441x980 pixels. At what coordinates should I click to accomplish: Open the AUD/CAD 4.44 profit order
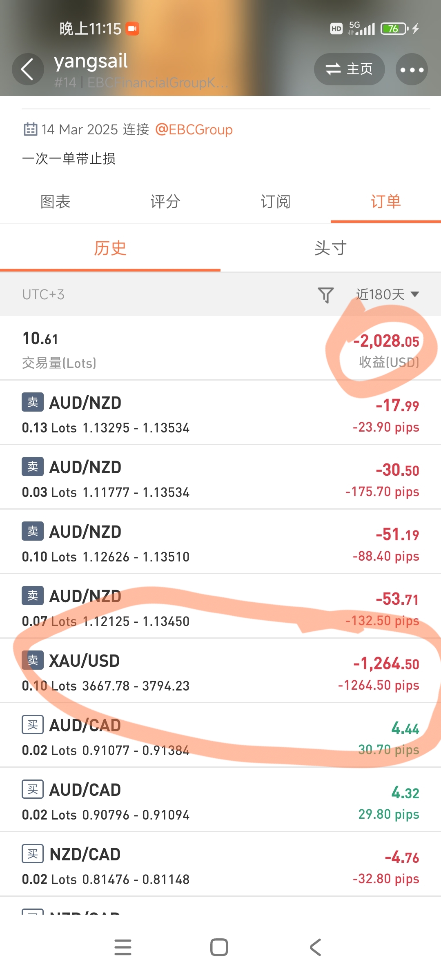(220, 735)
